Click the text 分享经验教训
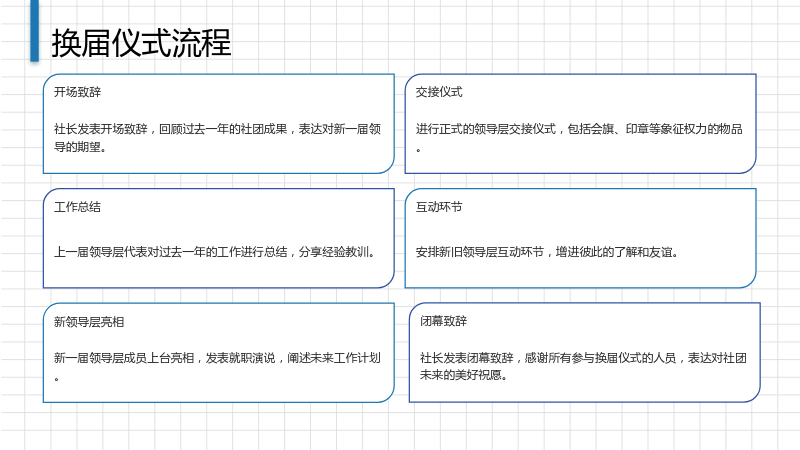800x450 pixels. (x=334, y=252)
